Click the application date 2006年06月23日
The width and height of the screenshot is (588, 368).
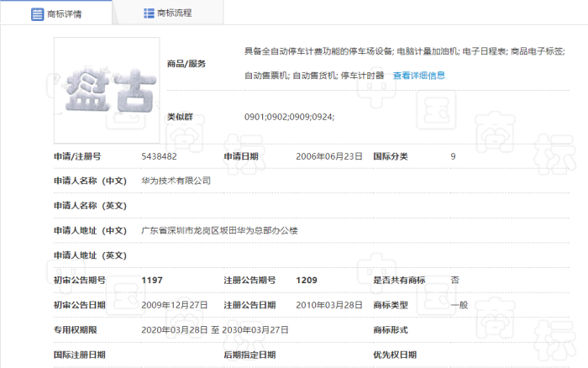[x=329, y=156]
